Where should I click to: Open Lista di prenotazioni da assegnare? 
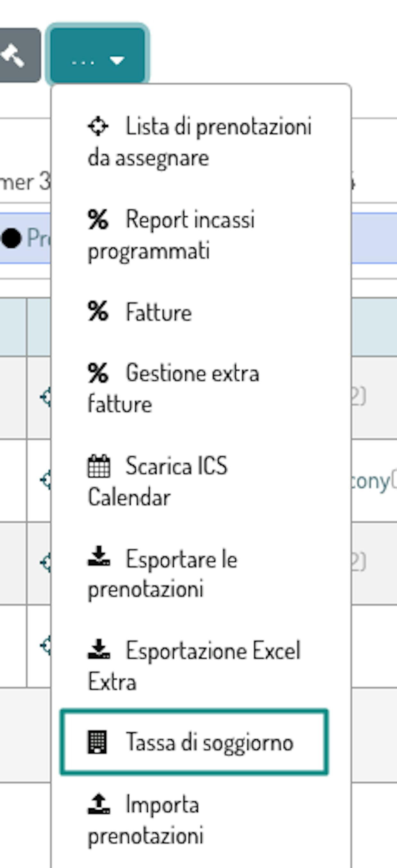[x=200, y=142]
